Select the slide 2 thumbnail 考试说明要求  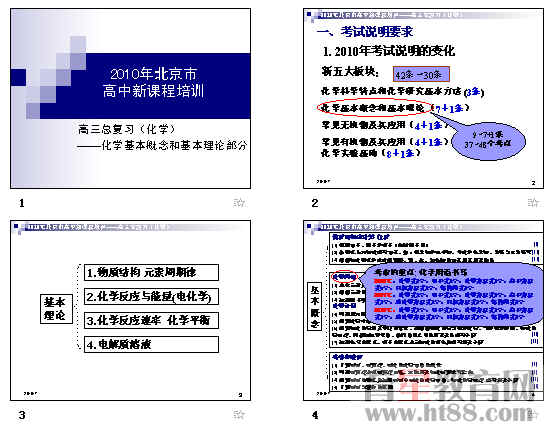pyautogui.click(x=423, y=99)
